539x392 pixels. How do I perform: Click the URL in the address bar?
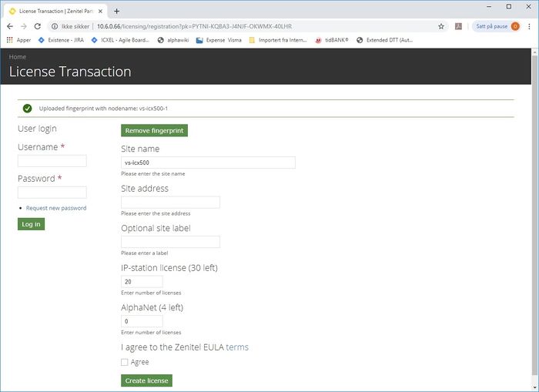pos(194,26)
